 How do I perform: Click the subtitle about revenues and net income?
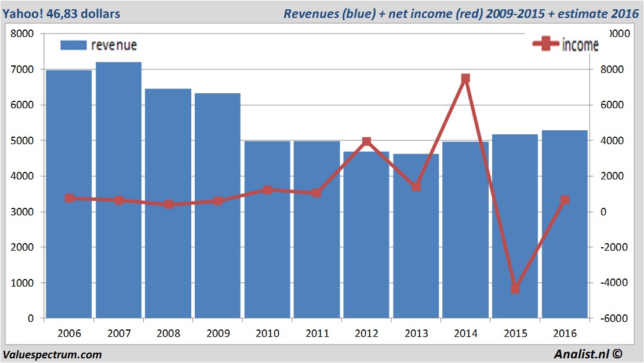tap(461, 13)
